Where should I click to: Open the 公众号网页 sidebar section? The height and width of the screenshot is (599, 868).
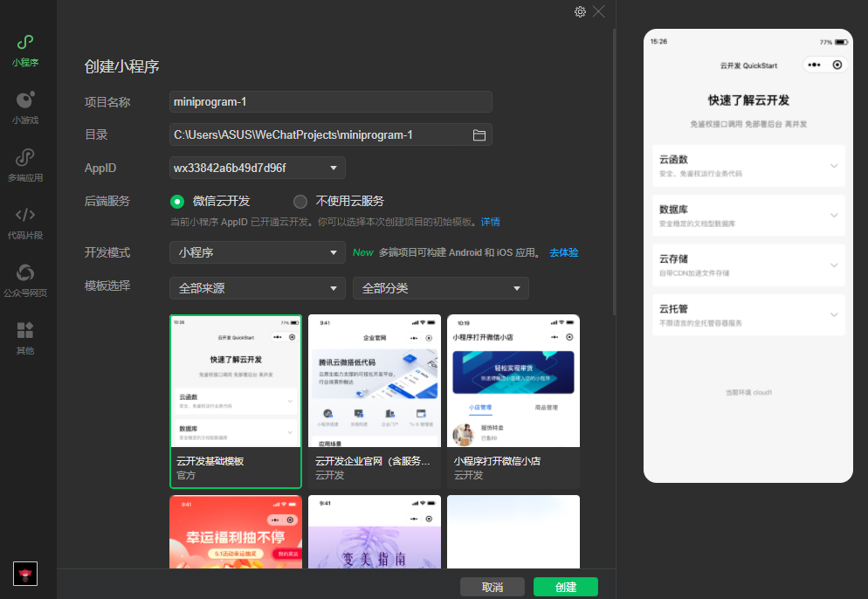(25, 280)
